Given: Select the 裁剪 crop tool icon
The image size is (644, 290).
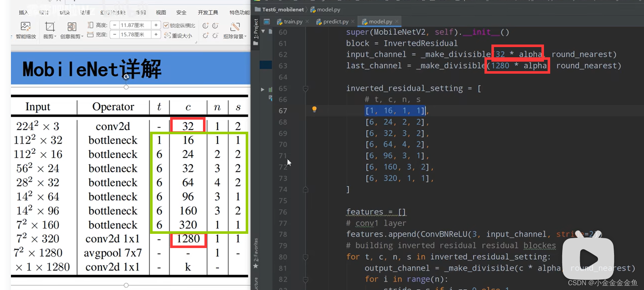Looking at the screenshot, I should coord(50,27).
